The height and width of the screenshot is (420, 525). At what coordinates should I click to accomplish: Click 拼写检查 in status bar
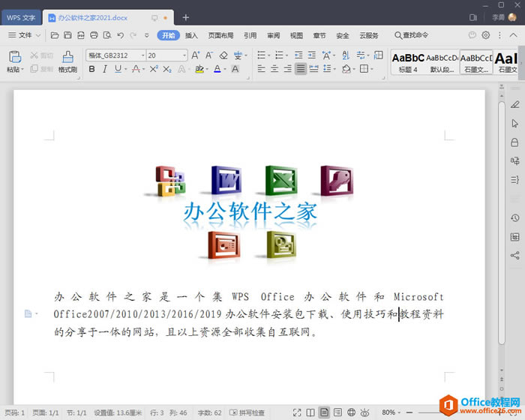(247, 412)
